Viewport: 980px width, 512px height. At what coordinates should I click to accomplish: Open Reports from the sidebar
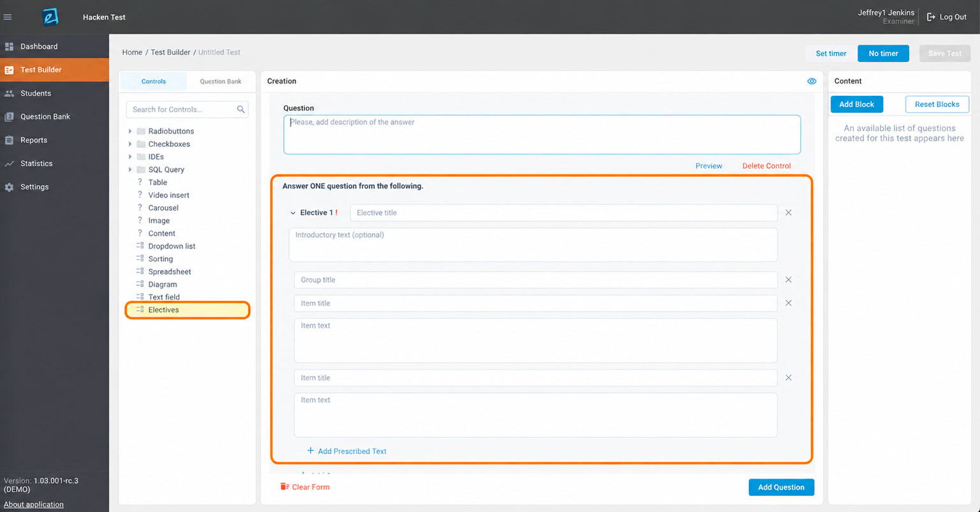click(54, 140)
